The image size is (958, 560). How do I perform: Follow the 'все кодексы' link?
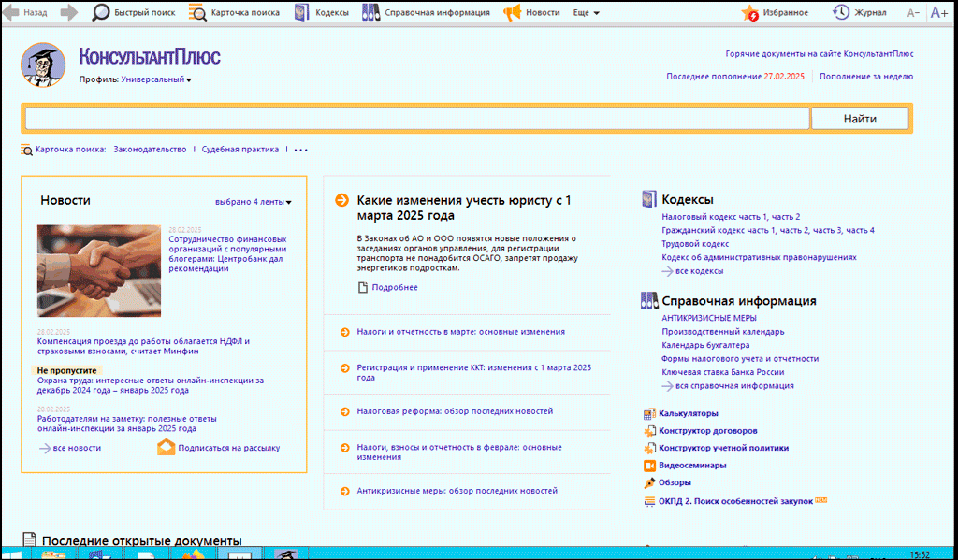[x=699, y=270]
